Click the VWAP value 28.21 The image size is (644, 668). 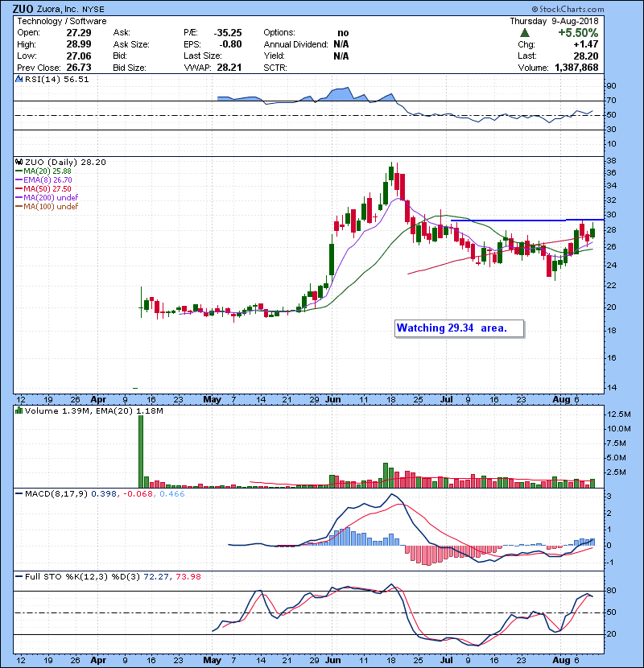pyautogui.click(x=229, y=68)
